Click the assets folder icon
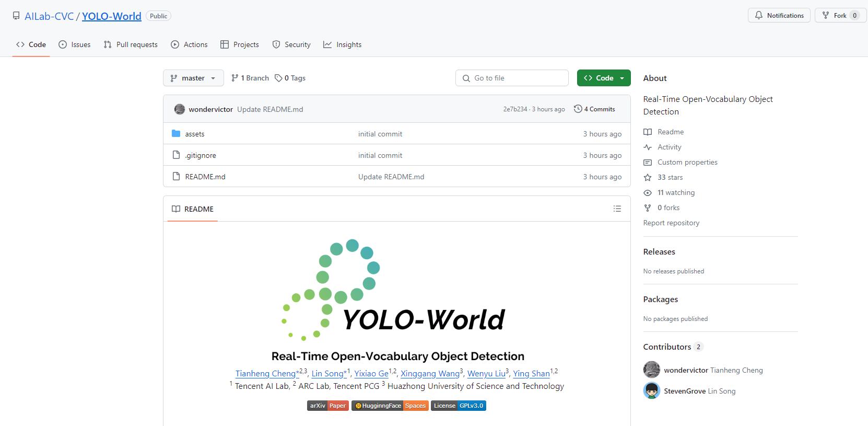868x426 pixels. tap(176, 134)
